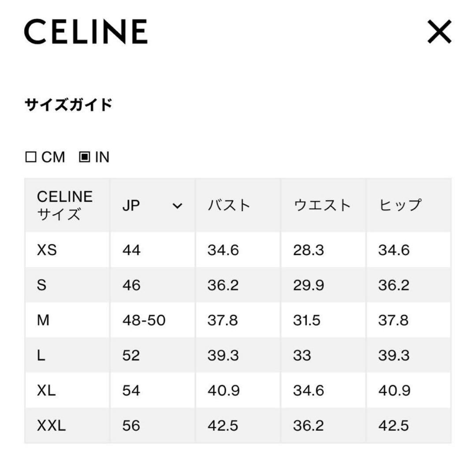Viewport: 476px width, 476px height.
Task: Click the ウエスト column header
Action: tap(322, 204)
